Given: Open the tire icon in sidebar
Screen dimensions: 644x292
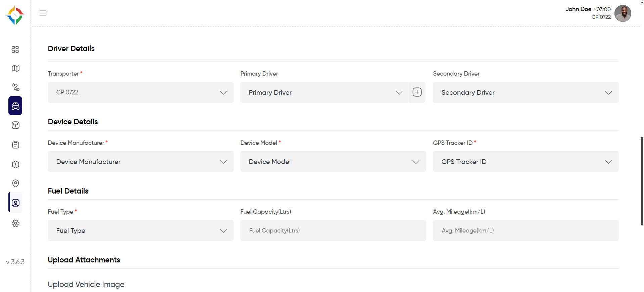Looking at the screenshot, I should (15, 125).
